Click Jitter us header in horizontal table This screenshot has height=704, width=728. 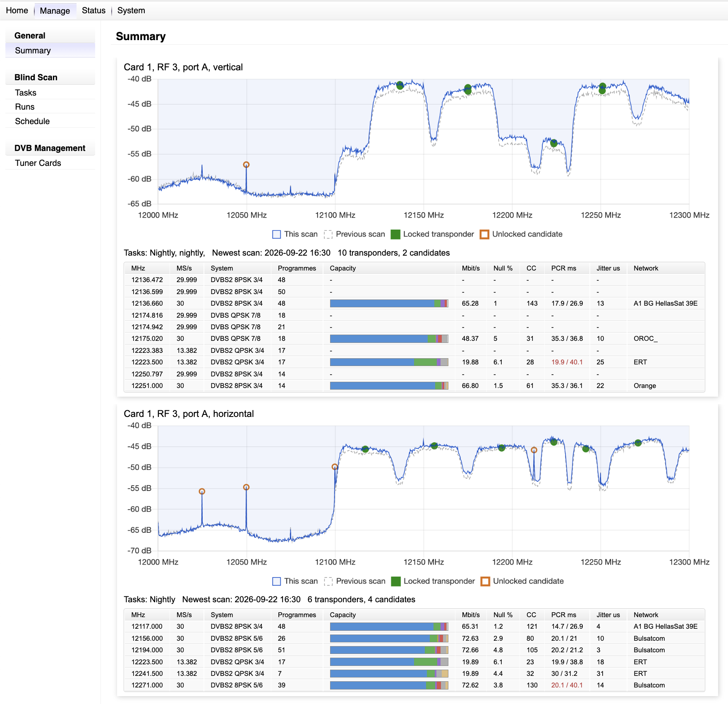(x=608, y=615)
